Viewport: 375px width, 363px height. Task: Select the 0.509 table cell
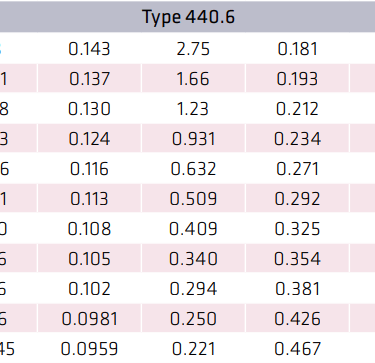coord(193,199)
